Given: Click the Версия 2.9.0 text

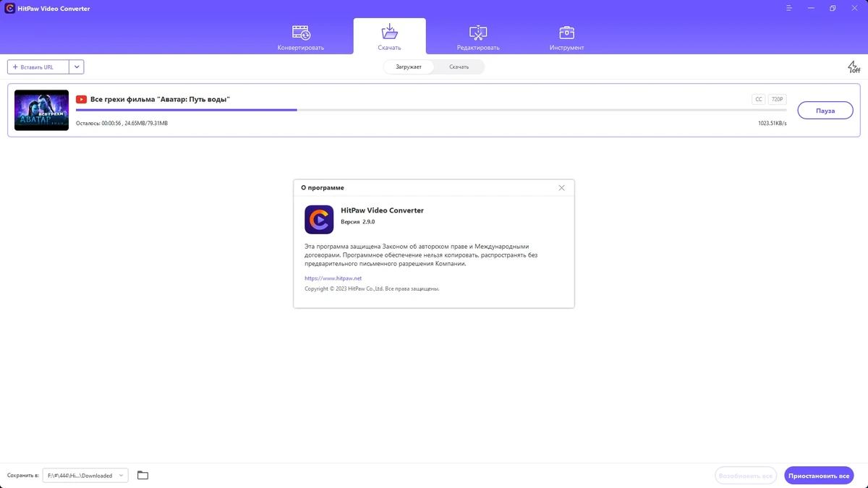Looking at the screenshot, I should point(357,222).
